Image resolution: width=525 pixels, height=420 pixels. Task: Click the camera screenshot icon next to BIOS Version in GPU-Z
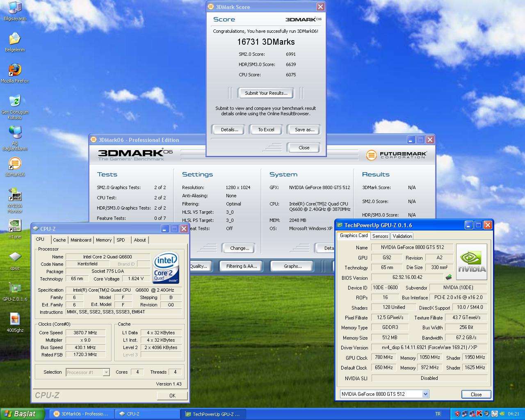pos(449,277)
